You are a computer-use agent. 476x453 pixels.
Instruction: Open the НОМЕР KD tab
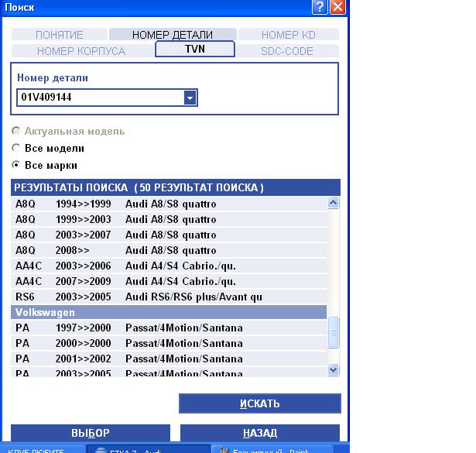(288, 35)
